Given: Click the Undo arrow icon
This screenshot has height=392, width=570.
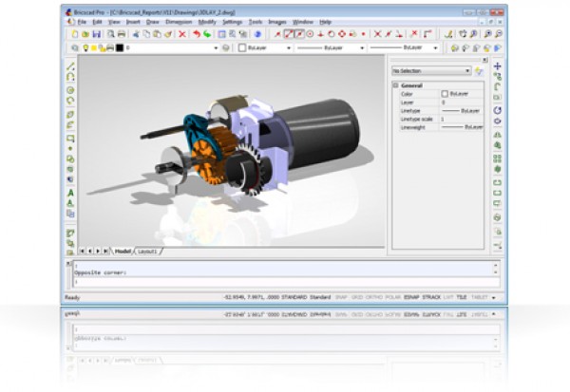Looking at the screenshot, I should 197,33.
